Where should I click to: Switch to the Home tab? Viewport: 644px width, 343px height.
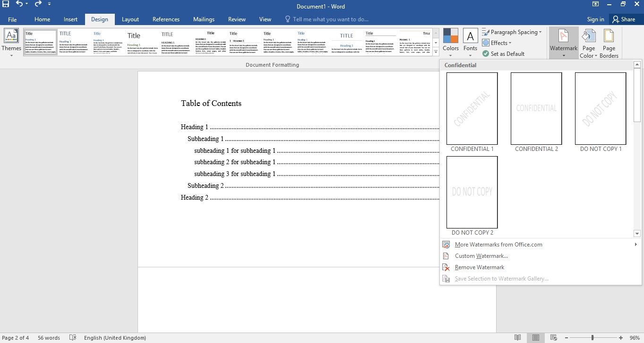pos(42,19)
